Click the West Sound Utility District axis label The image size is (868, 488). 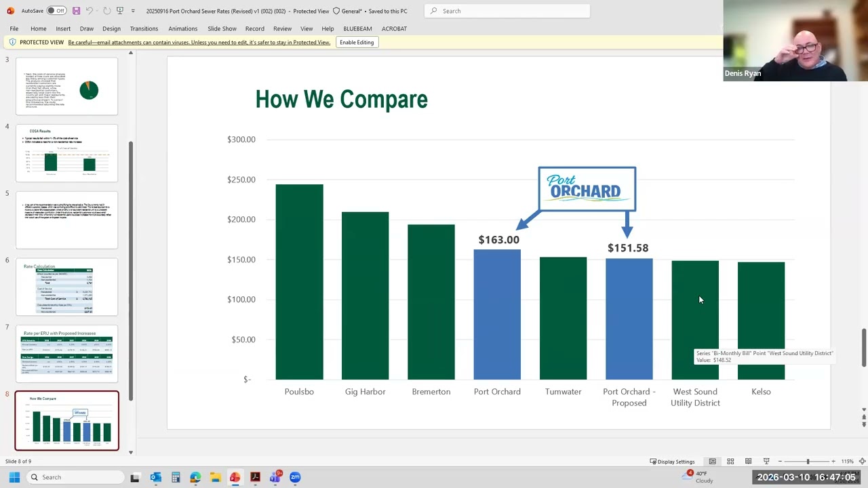pos(695,397)
